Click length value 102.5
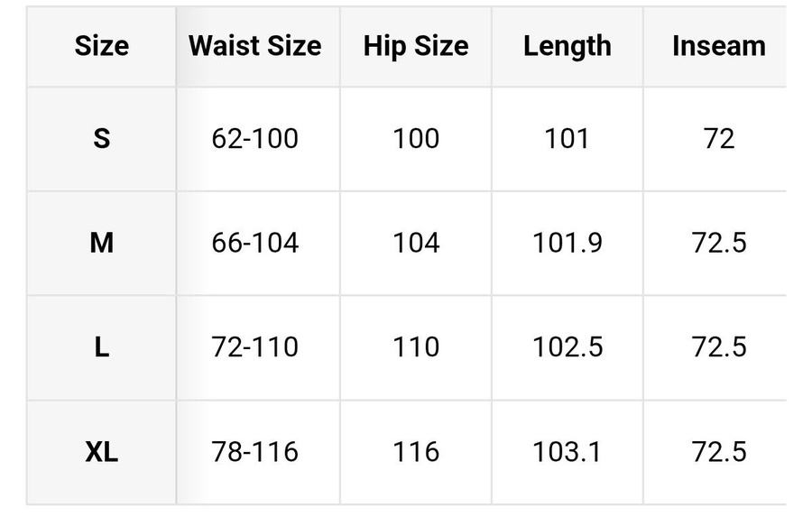The width and height of the screenshot is (812, 517). 567,347
